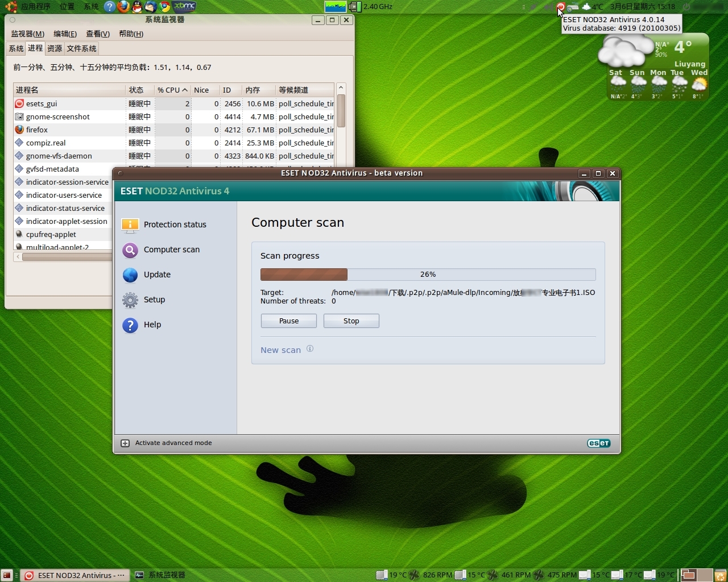Sort by % CPU column header
The image size is (728, 582).
coord(172,90)
